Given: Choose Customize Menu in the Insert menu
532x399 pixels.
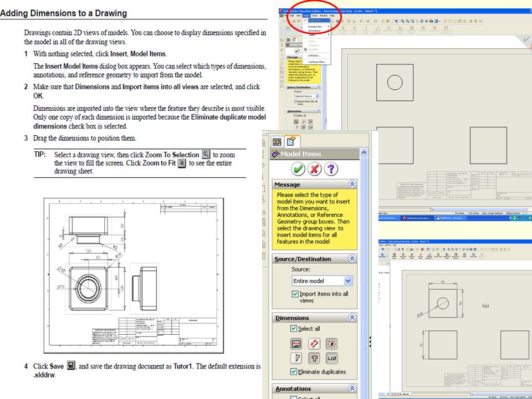Looking at the screenshot, I should tap(316, 62).
